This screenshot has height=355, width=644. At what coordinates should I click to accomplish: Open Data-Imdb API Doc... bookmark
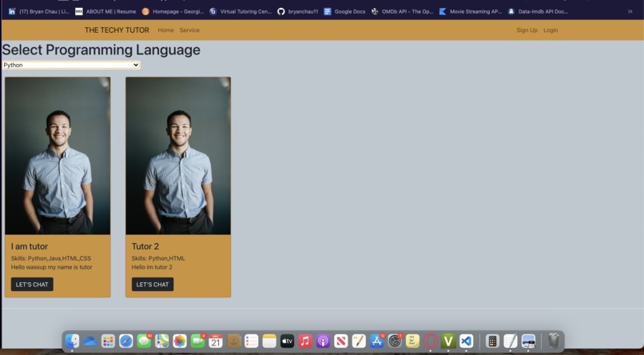[538, 11]
